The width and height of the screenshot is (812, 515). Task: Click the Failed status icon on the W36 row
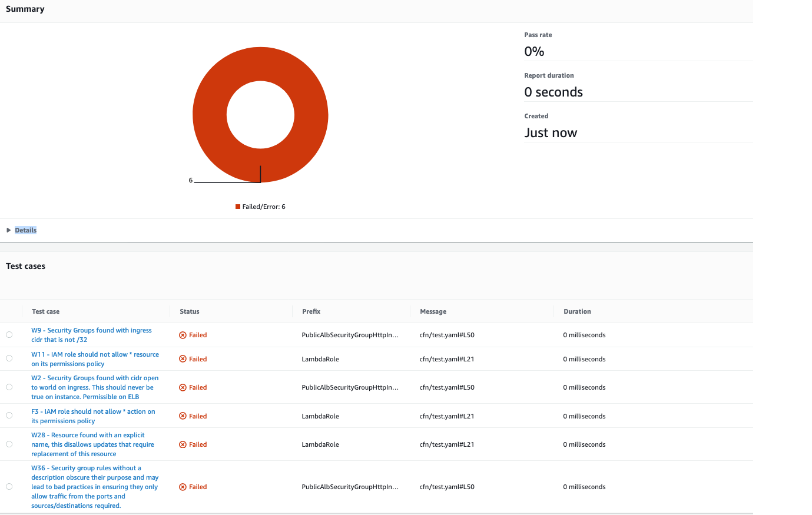coord(182,486)
